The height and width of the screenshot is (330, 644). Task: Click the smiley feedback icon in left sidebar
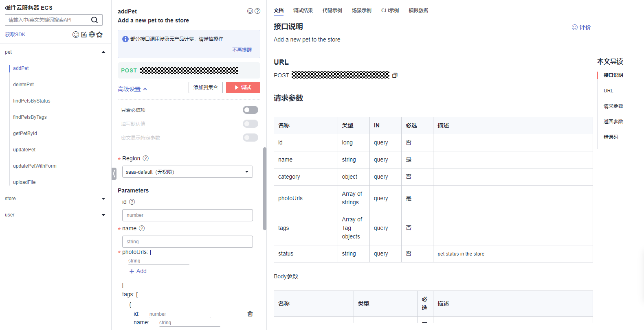(76, 35)
